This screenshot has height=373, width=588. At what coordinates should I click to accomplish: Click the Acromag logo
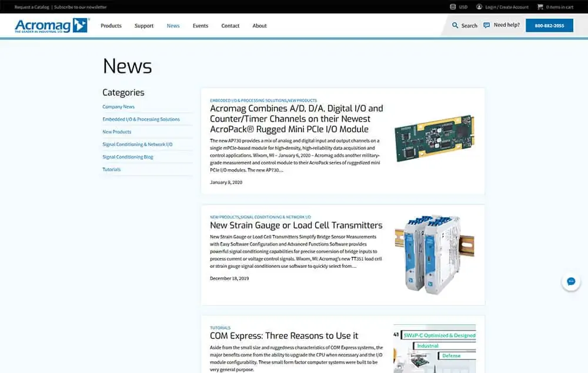pyautogui.click(x=52, y=25)
